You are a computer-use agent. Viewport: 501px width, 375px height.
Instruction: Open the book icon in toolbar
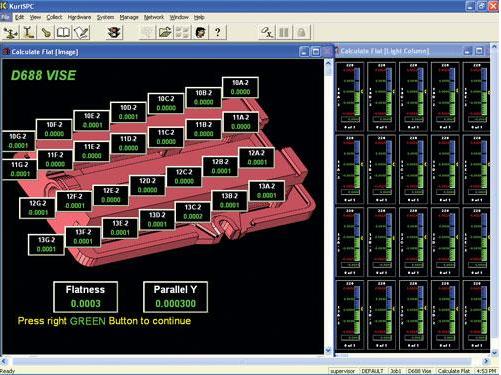[x=63, y=32]
